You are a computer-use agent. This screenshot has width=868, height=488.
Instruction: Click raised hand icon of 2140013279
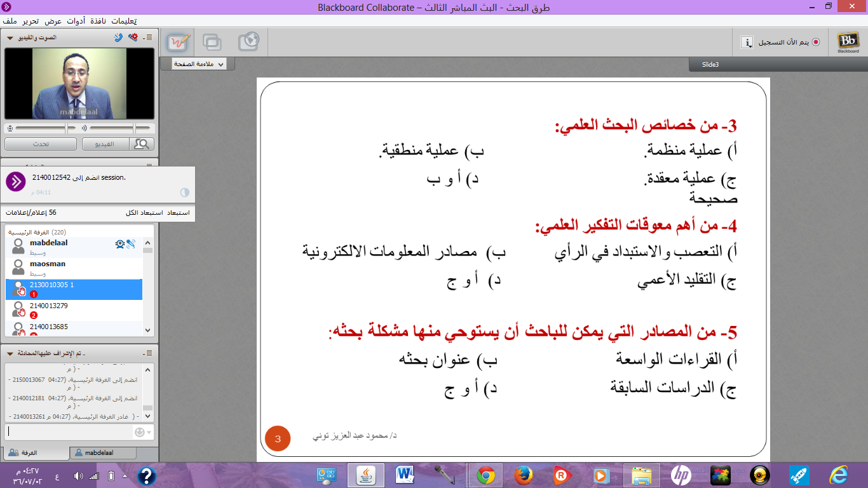coord(20,312)
